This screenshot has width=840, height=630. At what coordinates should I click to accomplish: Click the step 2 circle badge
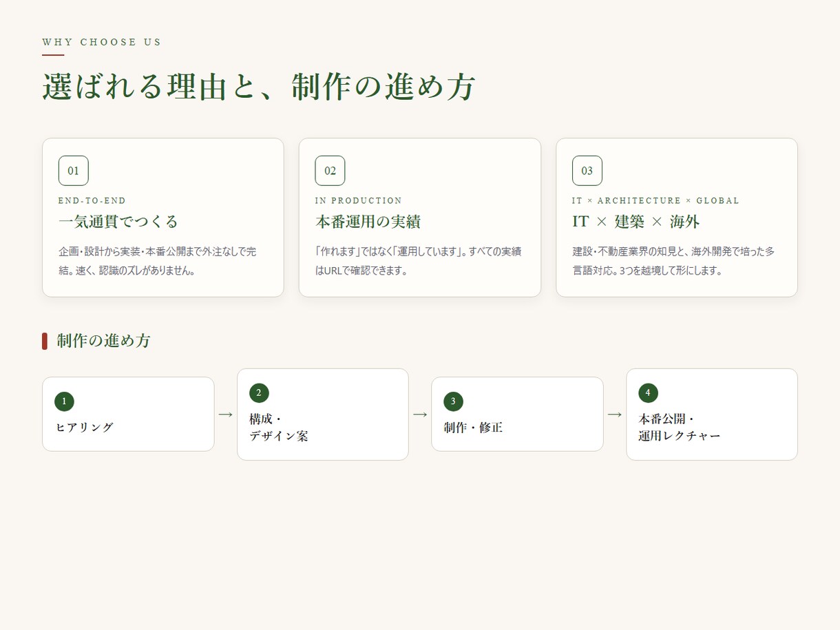click(259, 393)
